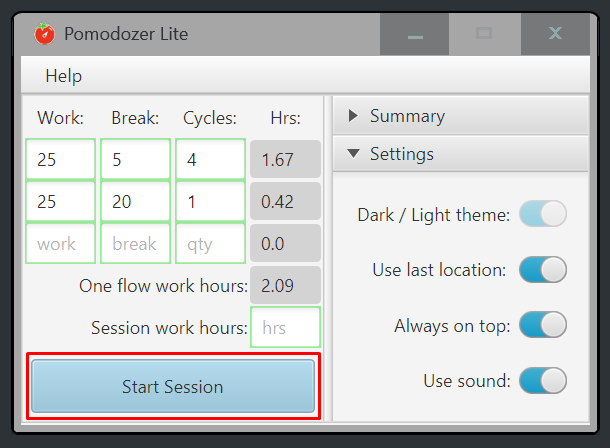The width and height of the screenshot is (610, 448).
Task: Turn off Always on top switch
Action: click(x=543, y=325)
